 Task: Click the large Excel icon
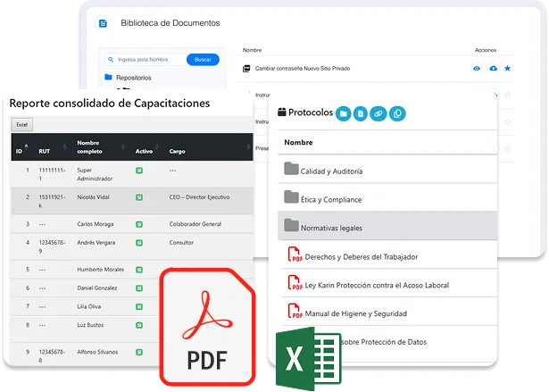pos(309,358)
